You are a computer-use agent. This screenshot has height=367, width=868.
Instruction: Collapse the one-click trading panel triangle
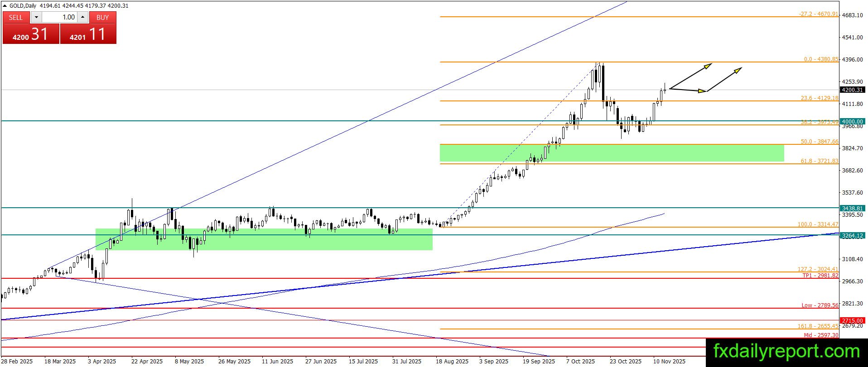coord(5,6)
